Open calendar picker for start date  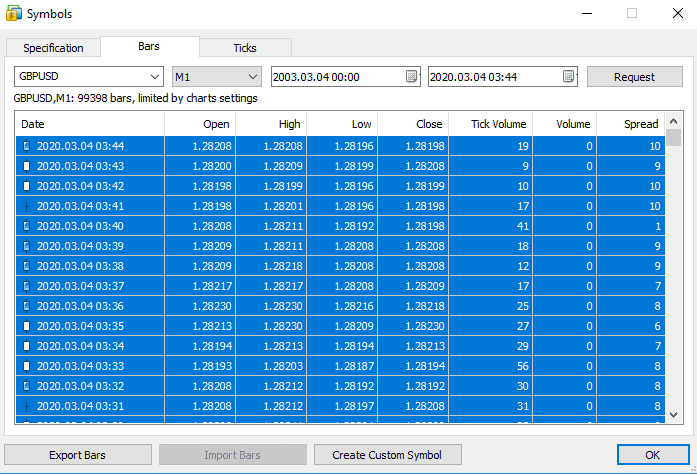[x=412, y=76]
